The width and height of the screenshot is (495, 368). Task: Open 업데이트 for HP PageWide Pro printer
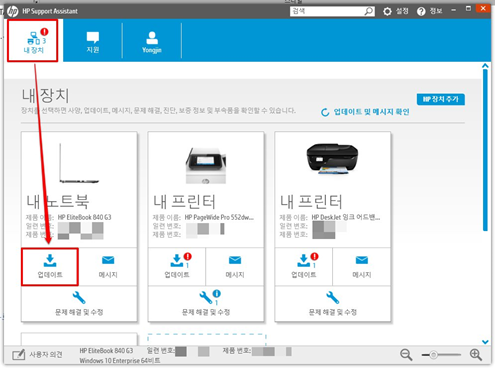[x=177, y=266]
